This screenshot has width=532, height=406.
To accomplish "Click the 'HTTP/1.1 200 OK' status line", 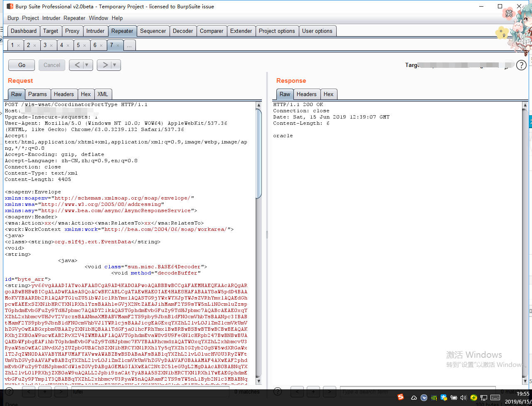I will [298, 104].
